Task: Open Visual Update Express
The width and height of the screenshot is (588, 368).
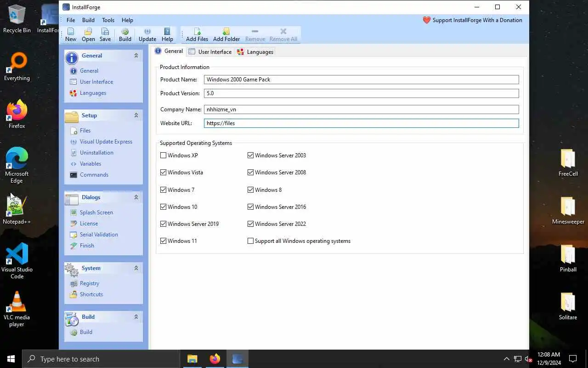Action: point(106,142)
